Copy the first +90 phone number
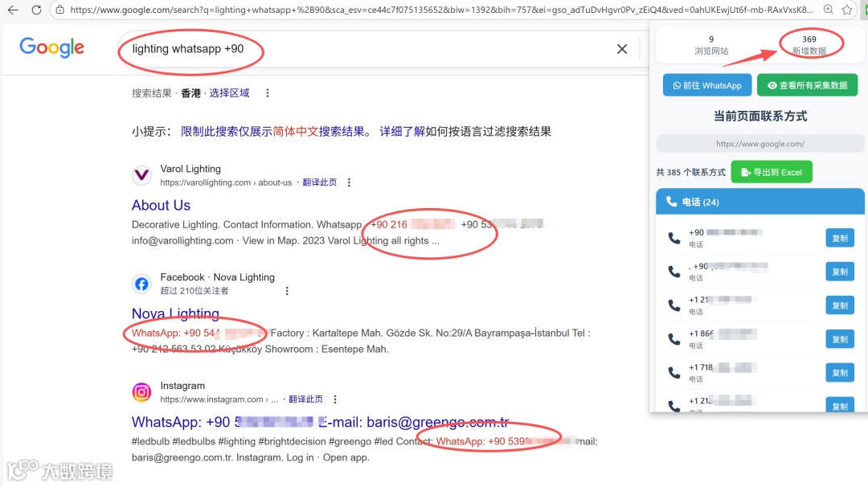This screenshot has width=868, height=487. click(x=840, y=238)
